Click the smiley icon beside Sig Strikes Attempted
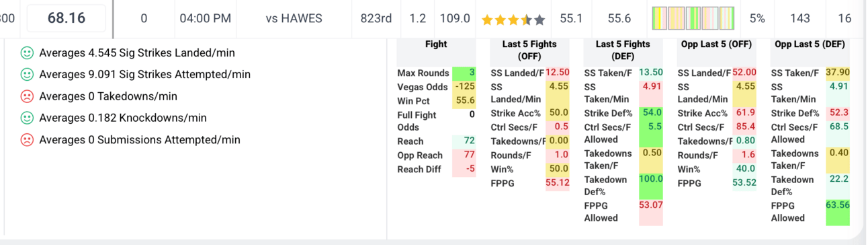868x245 pixels. point(27,74)
